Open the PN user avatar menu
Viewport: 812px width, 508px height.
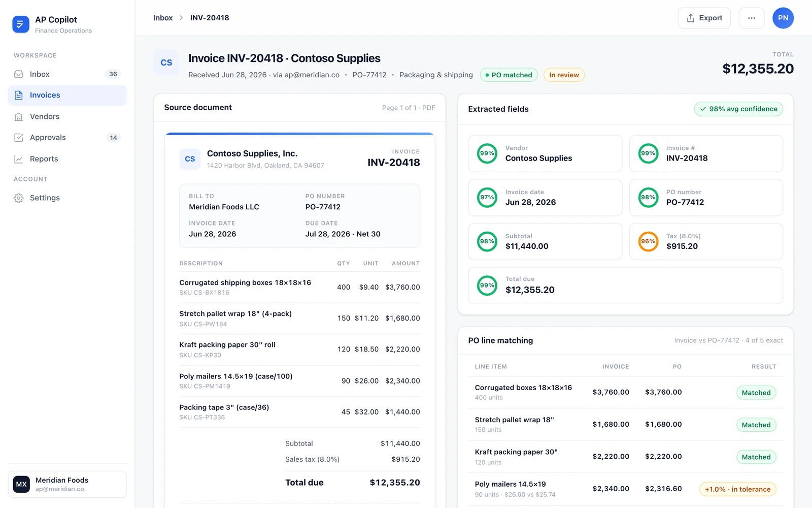(x=783, y=18)
